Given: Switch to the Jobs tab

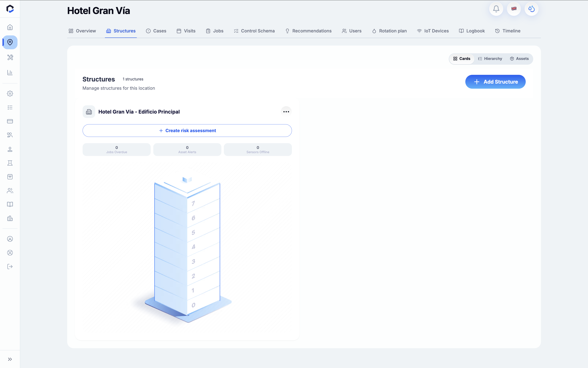Looking at the screenshot, I should [215, 31].
